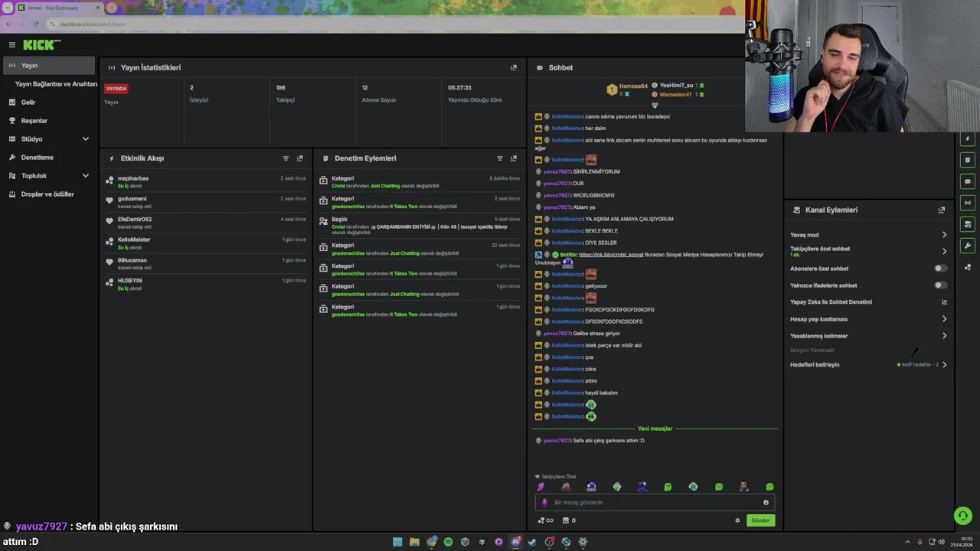Click the dots icon below the wrench in the right rail
980x551 pixels.
(x=968, y=267)
